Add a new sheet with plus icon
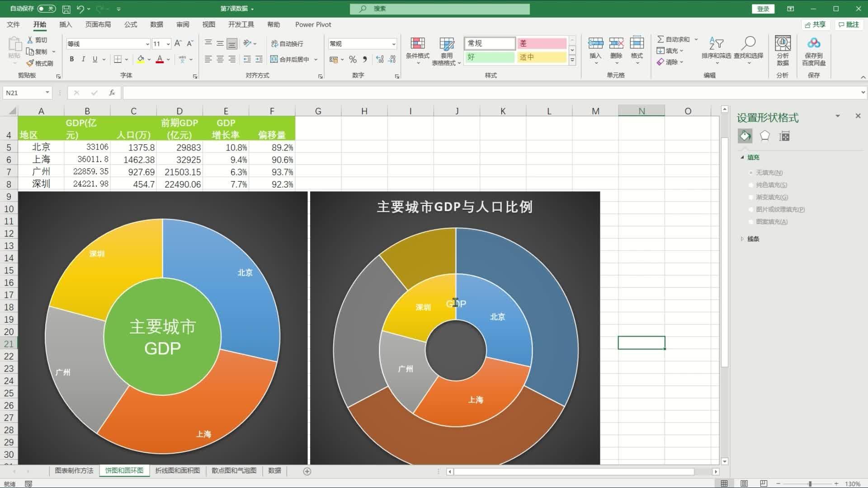The height and width of the screenshot is (488, 868). [x=307, y=471]
